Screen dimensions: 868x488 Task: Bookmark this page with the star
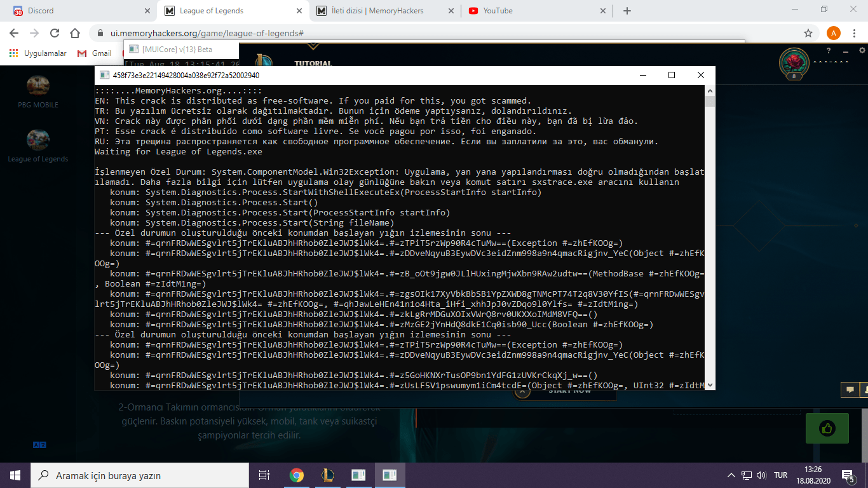[808, 33]
